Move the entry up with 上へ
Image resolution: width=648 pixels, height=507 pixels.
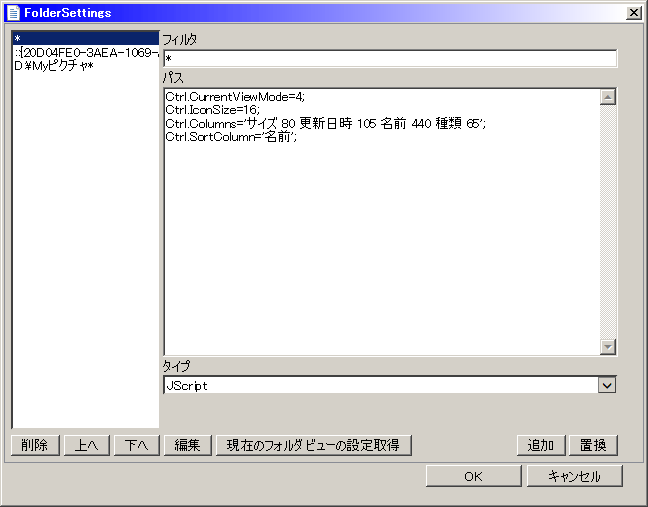click(87, 446)
